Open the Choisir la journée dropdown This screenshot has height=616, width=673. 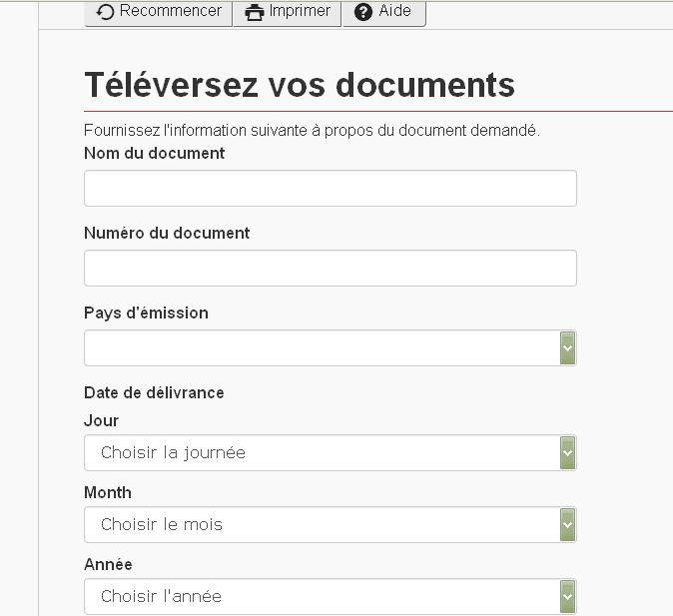pyautogui.click(x=331, y=452)
